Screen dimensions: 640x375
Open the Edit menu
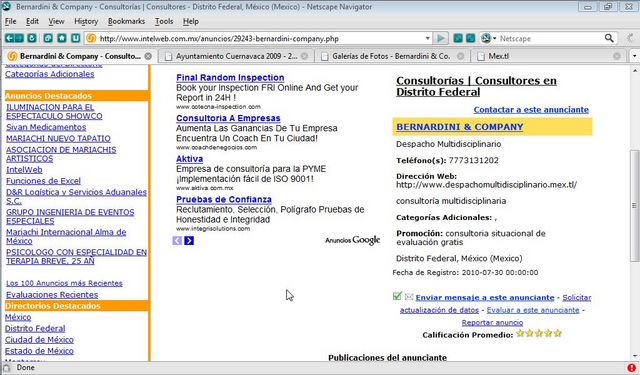pyautogui.click(x=32, y=21)
